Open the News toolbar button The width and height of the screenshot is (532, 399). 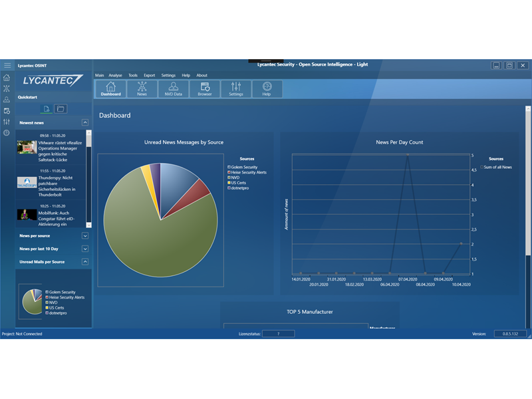142,89
